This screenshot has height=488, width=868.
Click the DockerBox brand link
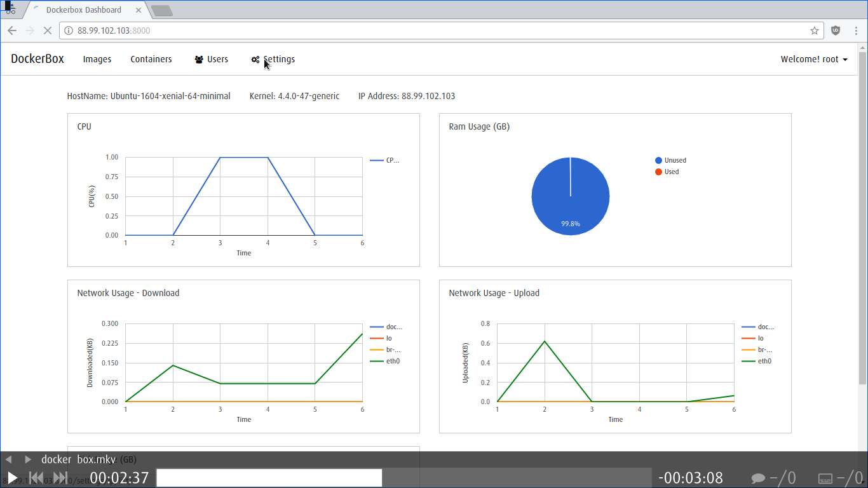tap(37, 59)
